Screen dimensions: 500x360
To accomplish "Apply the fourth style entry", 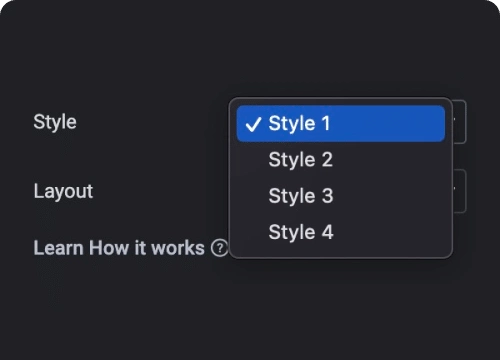I will coord(341,232).
